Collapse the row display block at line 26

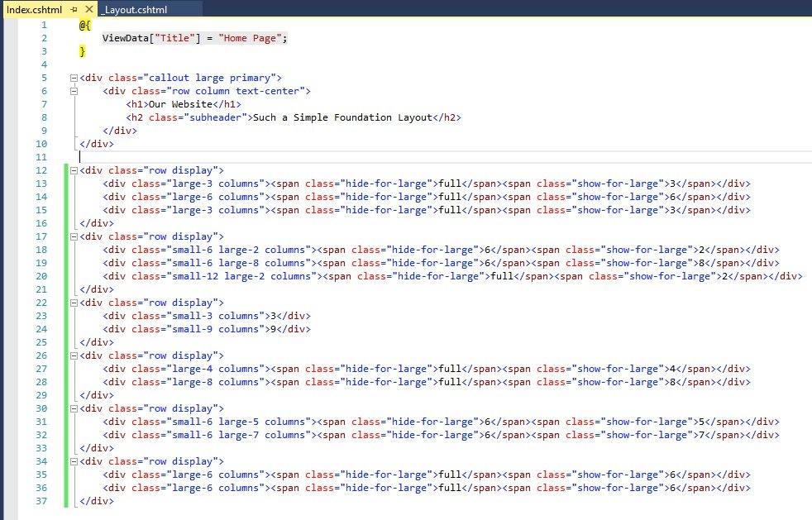74,355
